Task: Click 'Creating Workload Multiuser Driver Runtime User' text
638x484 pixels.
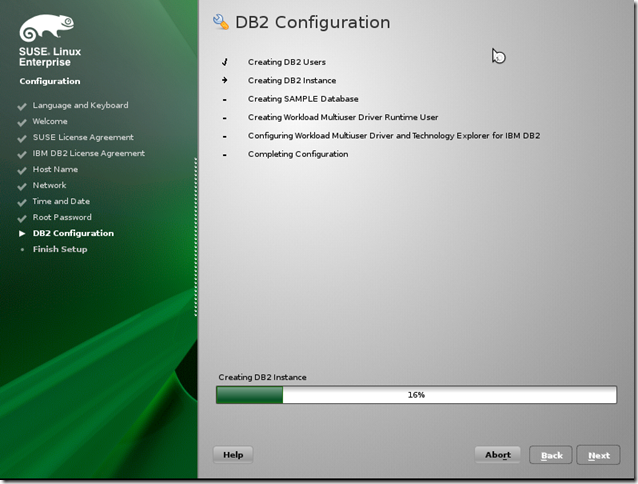Action: tap(343, 117)
